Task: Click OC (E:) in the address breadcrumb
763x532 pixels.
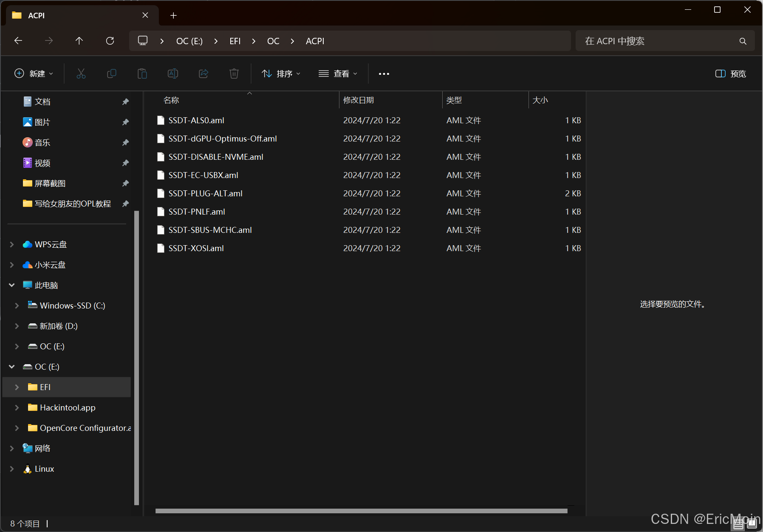Action: [189, 41]
